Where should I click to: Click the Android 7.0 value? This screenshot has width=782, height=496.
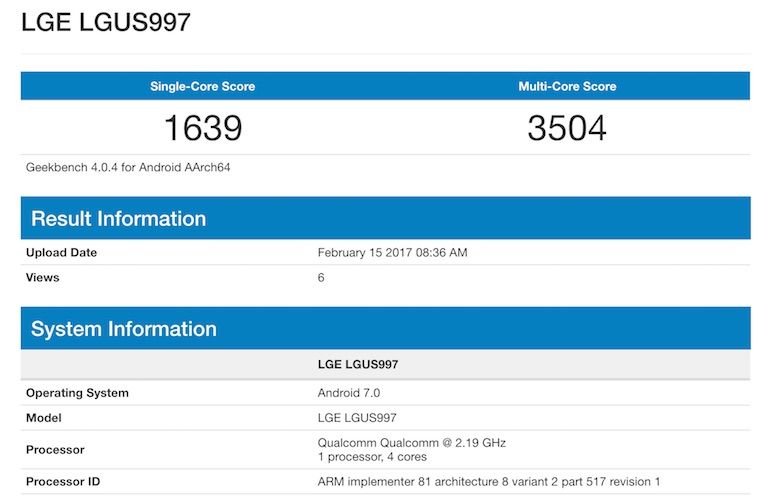click(x=349, y=393)
